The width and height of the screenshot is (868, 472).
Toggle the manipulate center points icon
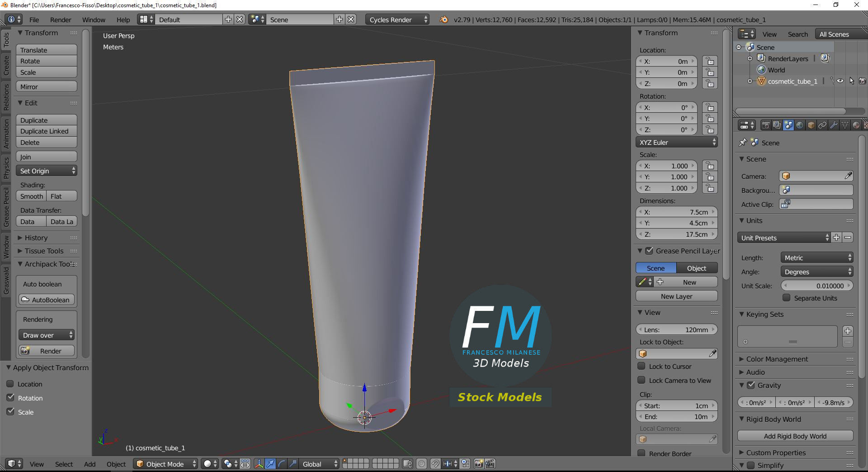pos(245,464)
